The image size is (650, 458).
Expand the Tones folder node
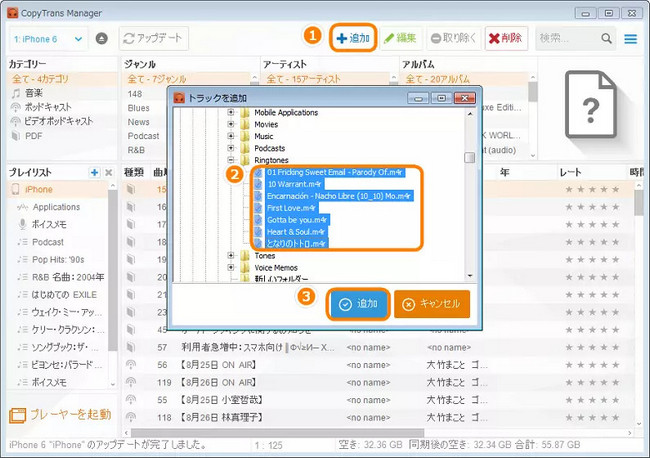(231, 255)
